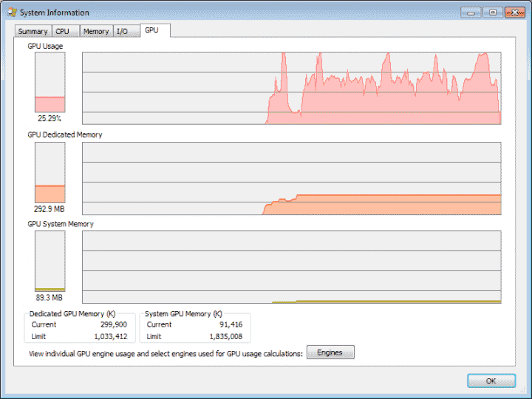Click the GPU System Memory bar gauge
532x399 pixels.
tap(50, 262)
